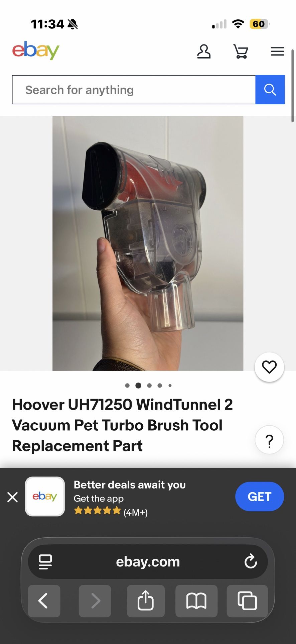Focus the Search for anything field
This screenshot has height=644, width=296.
tap(134, 90)
